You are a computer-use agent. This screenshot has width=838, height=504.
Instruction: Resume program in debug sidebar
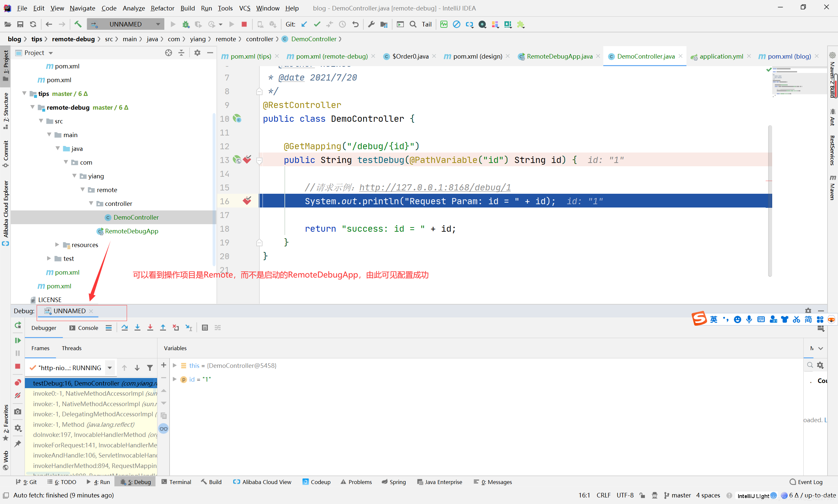18,340
